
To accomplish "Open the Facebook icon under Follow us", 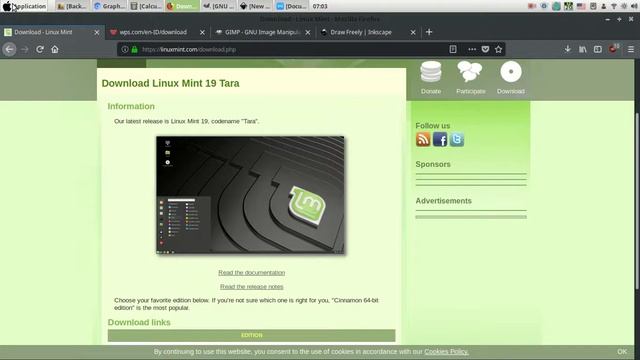I will [x=440, y=139].
